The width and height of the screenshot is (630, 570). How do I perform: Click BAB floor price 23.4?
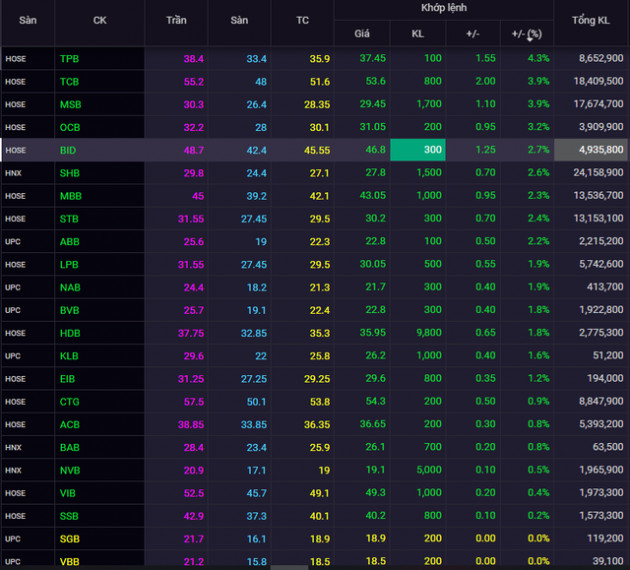[256, 447]
